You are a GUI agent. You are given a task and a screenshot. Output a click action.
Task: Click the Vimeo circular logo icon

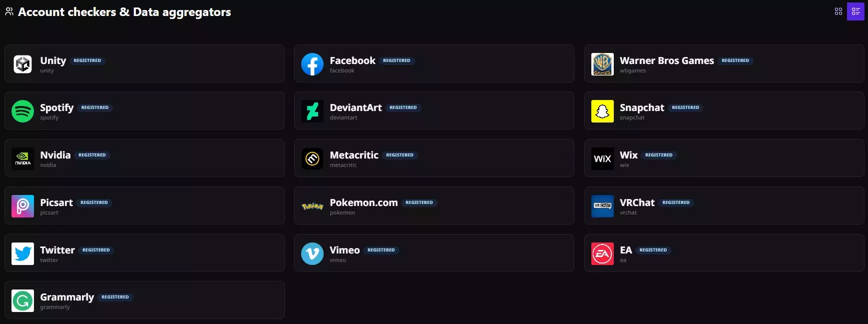pyautogui.click(x=312, y=253)
